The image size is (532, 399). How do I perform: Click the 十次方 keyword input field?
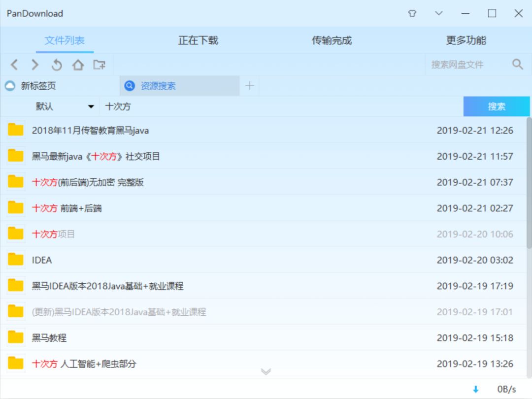282,106
